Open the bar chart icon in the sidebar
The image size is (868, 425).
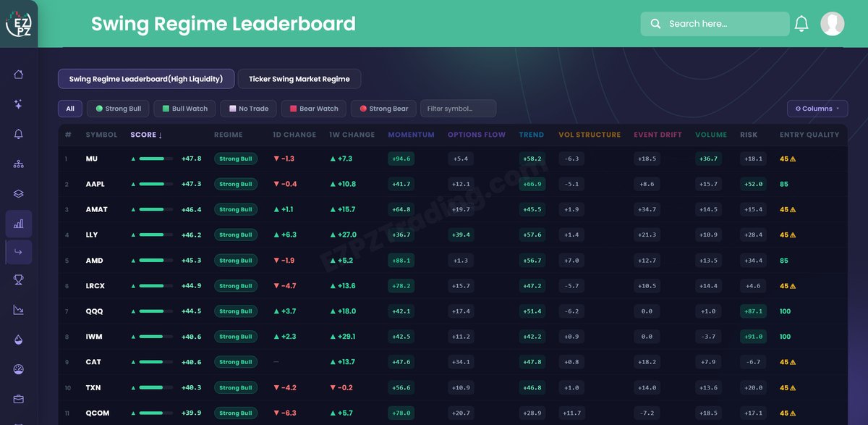[x=19, y=224]
